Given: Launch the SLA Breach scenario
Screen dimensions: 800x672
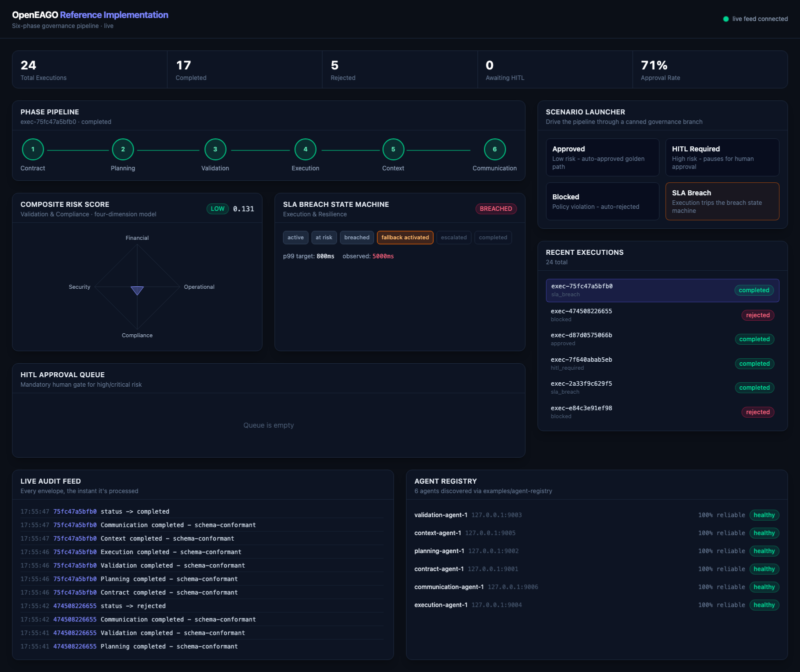Looking at the screenshot, I should 722,201.
